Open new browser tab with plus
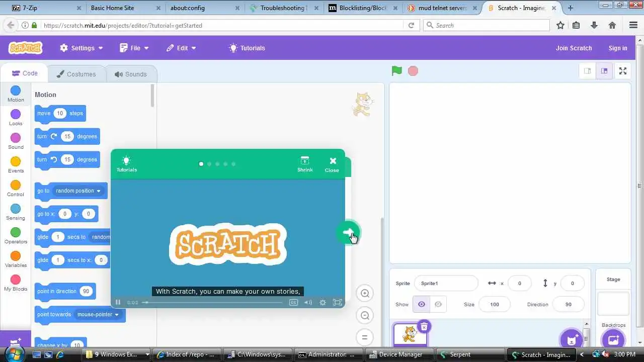The image size is (644, 362). [x=571, y=8]
